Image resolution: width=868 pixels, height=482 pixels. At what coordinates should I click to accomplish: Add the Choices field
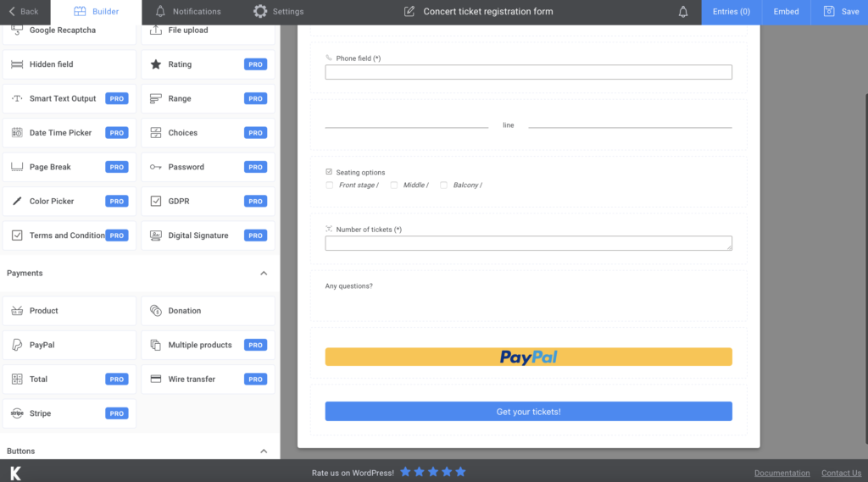pyautogui.click(x=209, y=133)
